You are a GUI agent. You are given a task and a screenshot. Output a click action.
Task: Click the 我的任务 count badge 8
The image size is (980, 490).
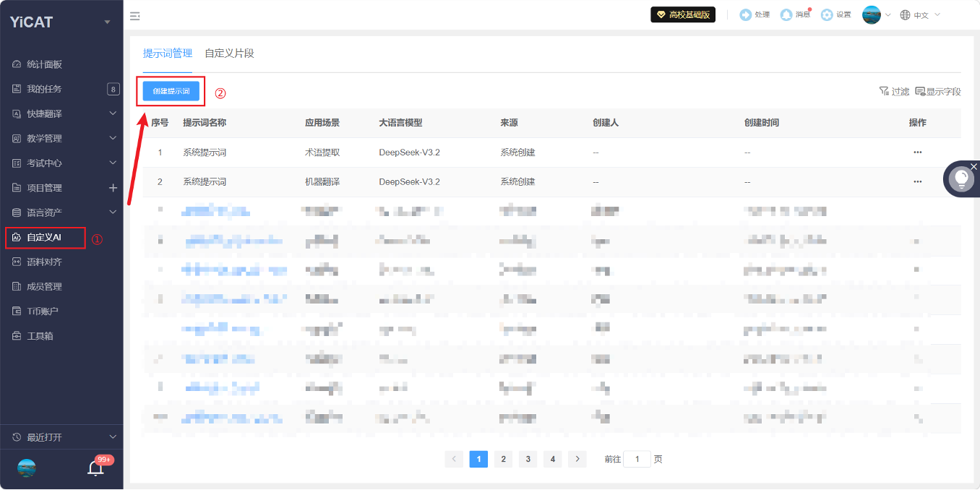pyautogui.click(x=113, y=89)
